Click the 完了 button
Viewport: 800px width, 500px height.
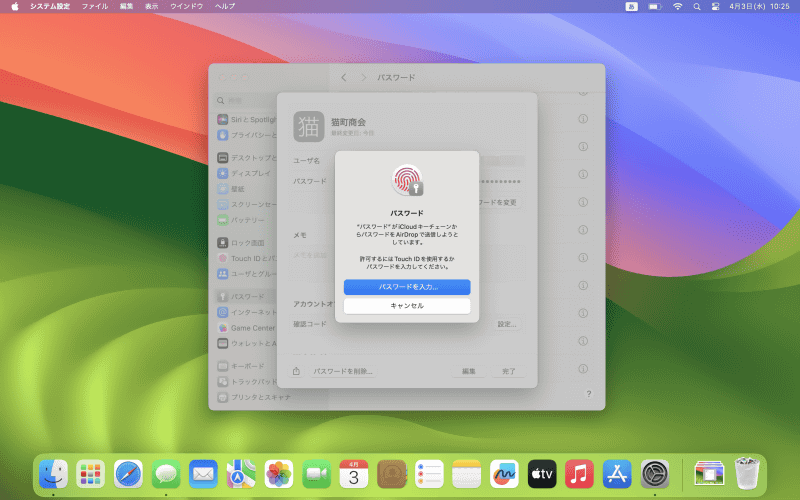click(x=509, y=371)
